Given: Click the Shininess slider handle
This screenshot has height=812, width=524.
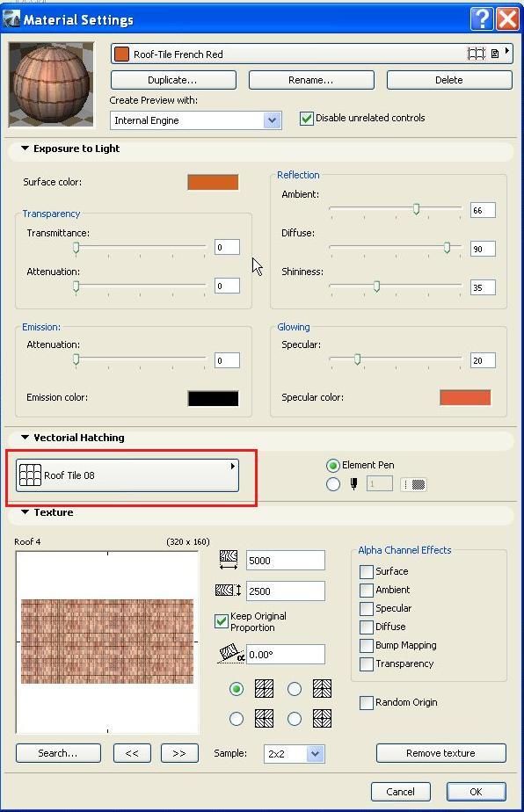Looking at the screenshot, I should click(x=377, y=286).
